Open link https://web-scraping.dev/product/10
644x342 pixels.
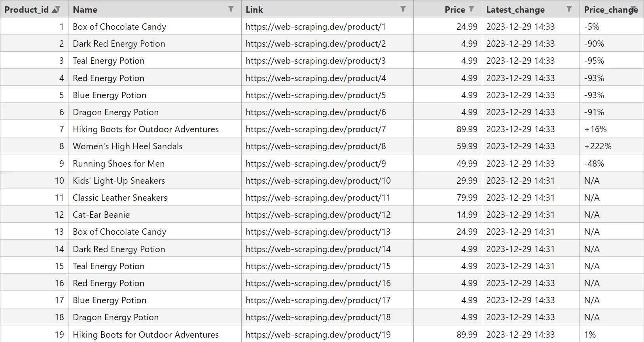(318, 180)
